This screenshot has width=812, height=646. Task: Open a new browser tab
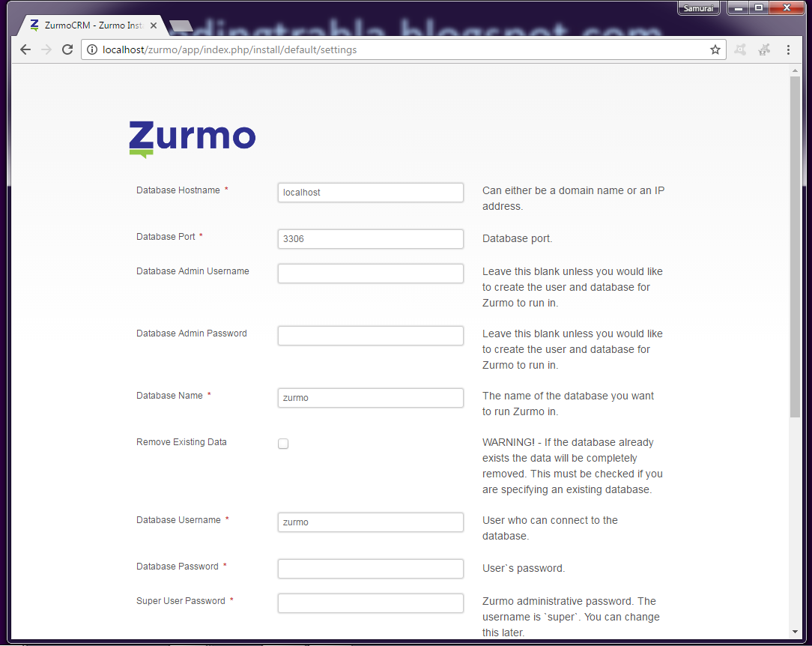click(x=181, y=26)
